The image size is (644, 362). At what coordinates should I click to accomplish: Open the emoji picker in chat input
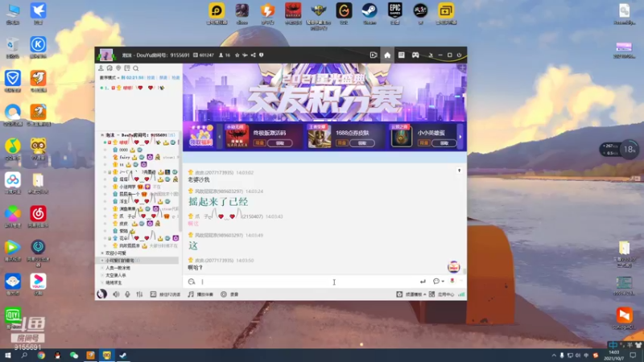[x=192, y=282]
